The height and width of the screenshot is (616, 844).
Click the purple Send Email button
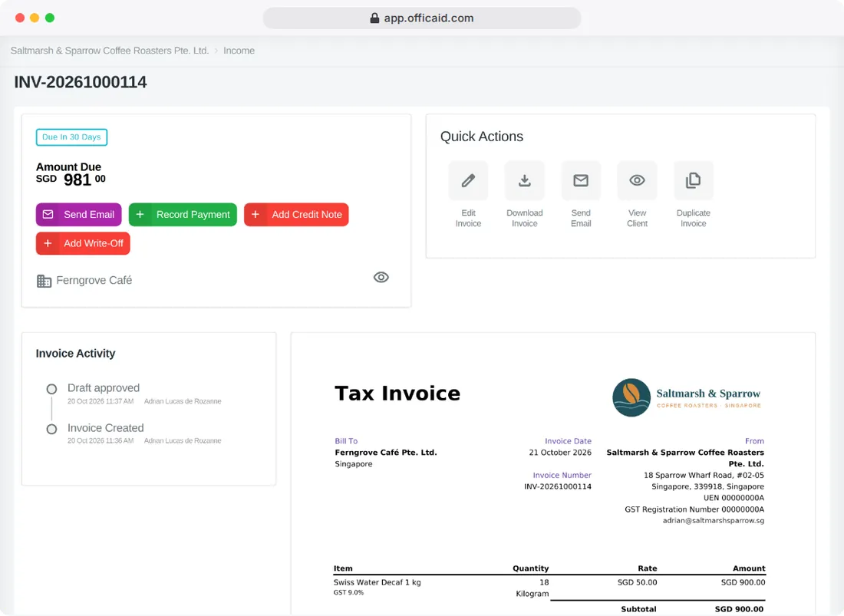click(x=78, y=215)
